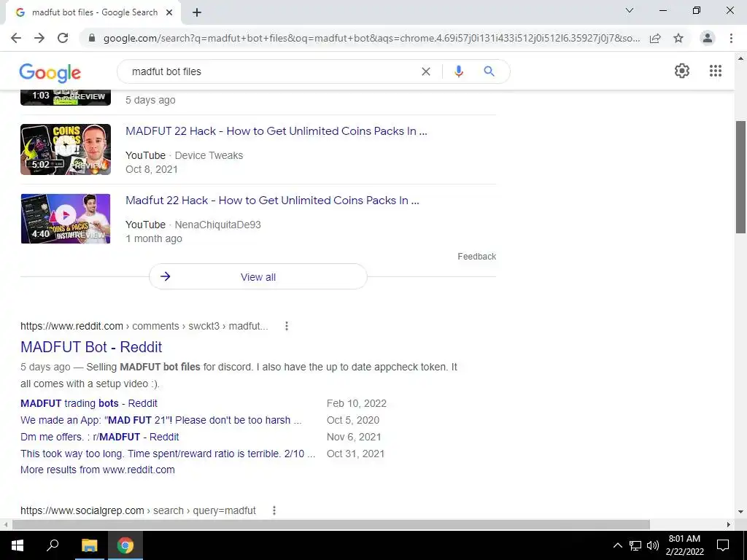Open Windows taskbar search

tap(53, 545)
